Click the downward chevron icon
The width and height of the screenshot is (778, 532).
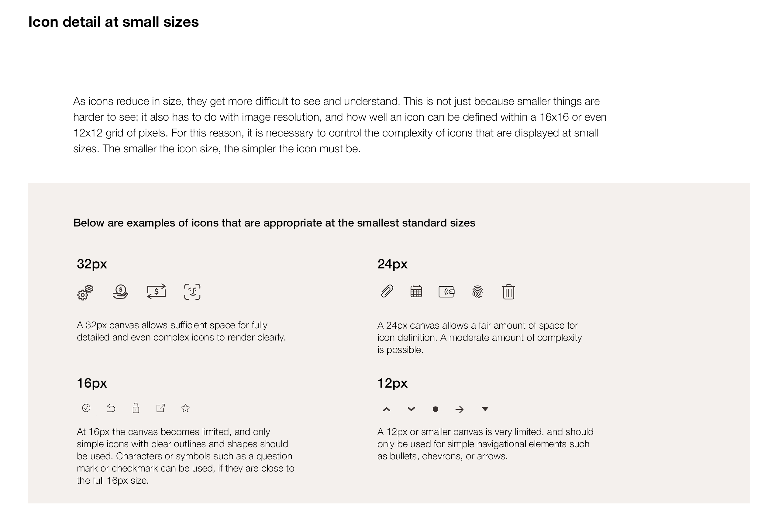411,409
